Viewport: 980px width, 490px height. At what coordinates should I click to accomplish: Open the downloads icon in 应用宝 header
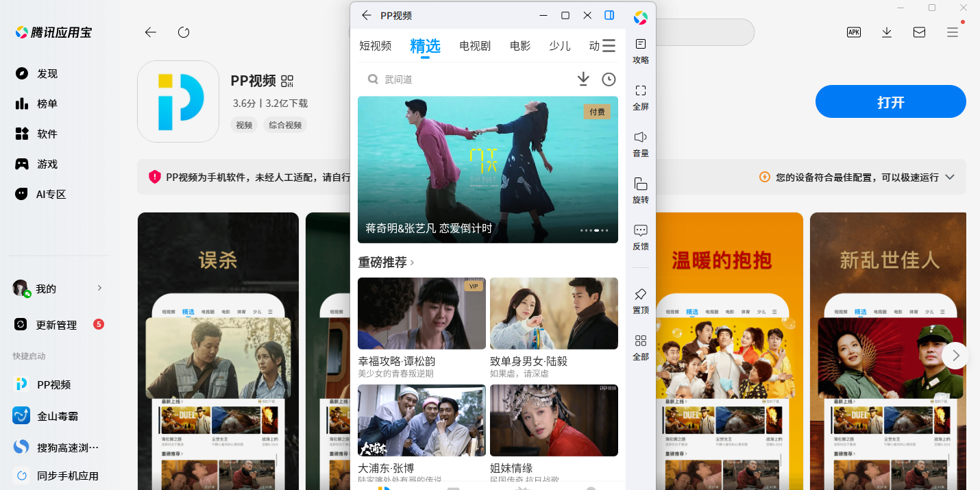(887, 32)
